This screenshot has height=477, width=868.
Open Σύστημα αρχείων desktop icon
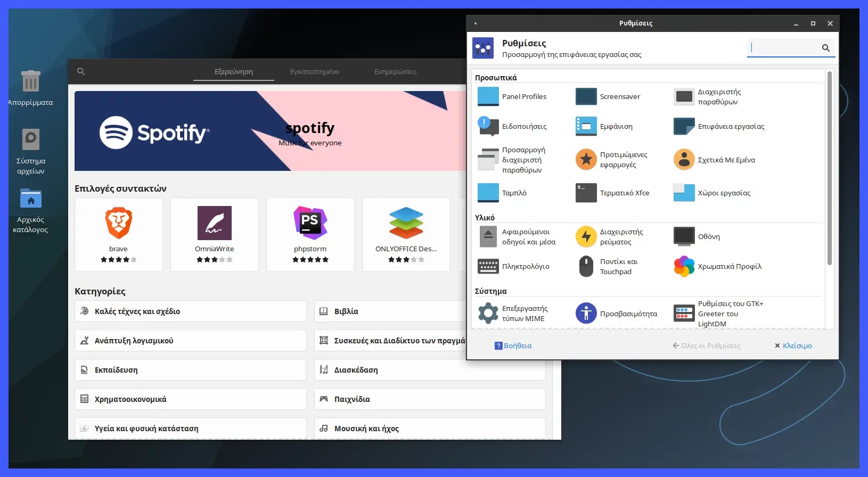coord(30,152)
